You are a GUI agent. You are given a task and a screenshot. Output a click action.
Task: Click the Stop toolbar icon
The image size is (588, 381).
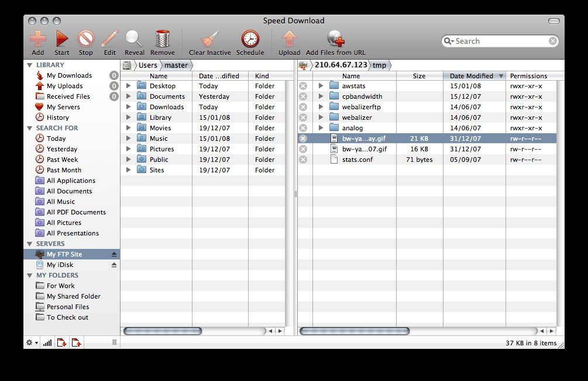(86, 39)
